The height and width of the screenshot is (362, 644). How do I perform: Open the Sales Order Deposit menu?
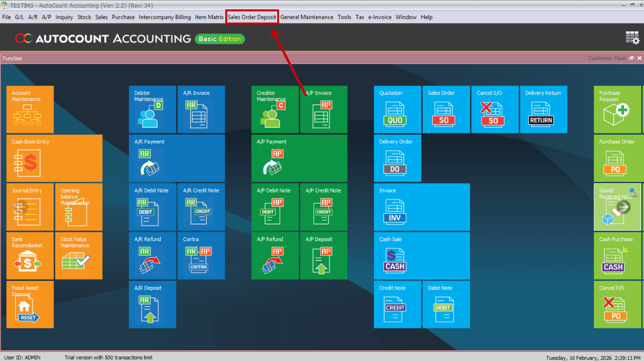point(252,17)
